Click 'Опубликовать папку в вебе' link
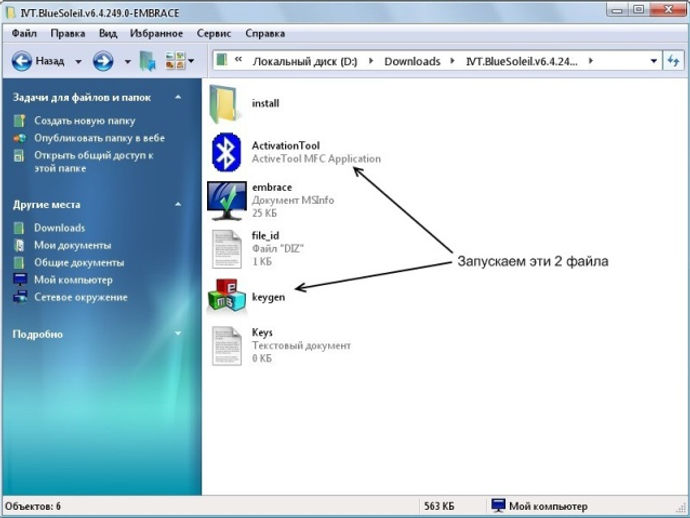The height and width of the screenshot is (518, 690). [x=99, y=138]
